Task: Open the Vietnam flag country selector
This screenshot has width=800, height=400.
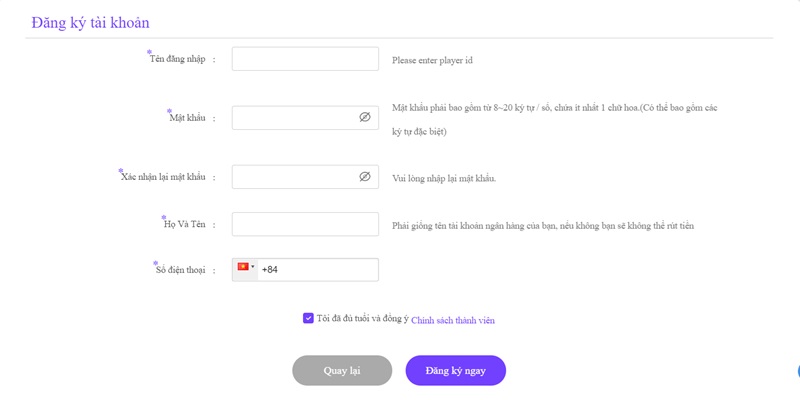Action: pos(246,269)
